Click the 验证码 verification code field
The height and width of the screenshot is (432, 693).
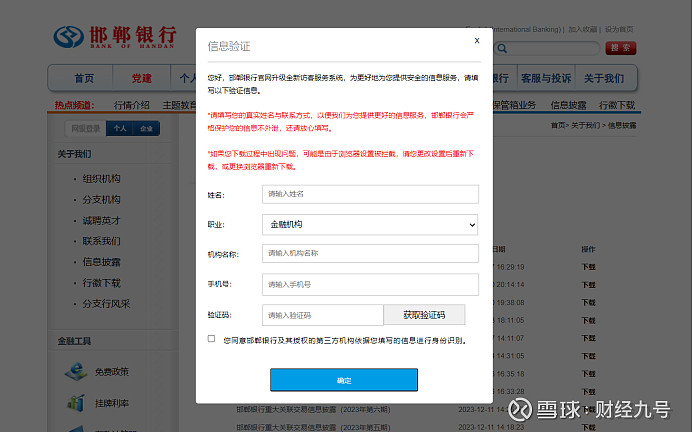coord(322,315)
